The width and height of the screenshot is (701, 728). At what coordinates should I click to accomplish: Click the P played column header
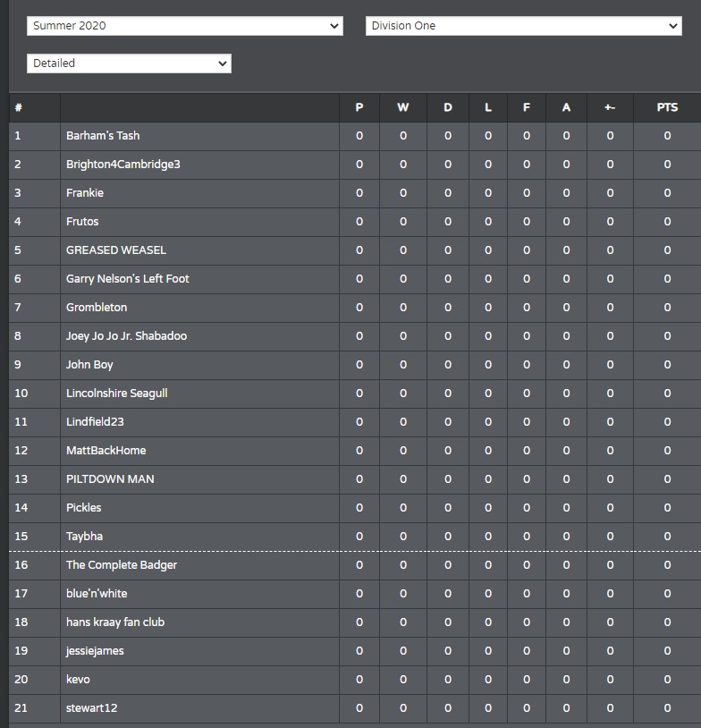click(x=359, y=107)
